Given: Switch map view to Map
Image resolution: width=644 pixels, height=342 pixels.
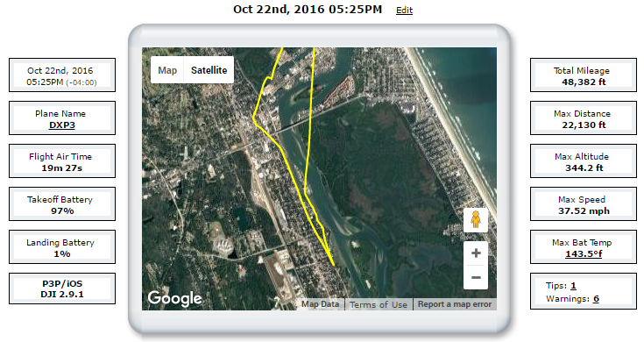Looking at the screenshot, I should pos(167,70).
